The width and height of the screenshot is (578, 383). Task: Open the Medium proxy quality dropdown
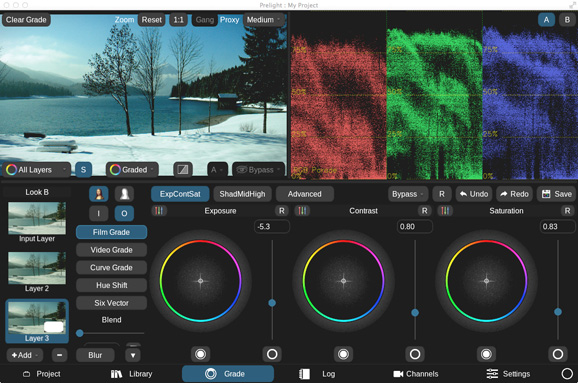[264, 20]
